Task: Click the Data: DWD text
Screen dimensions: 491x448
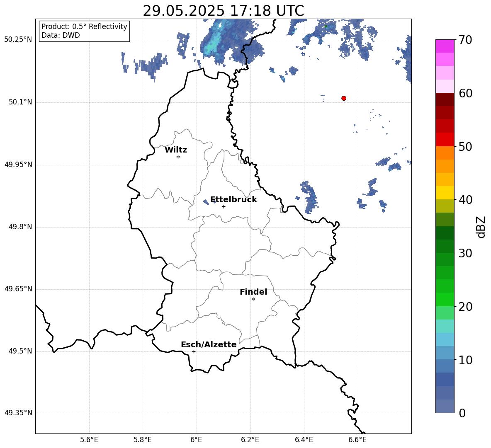Action: pyautogui.click(x=61, y=35)
